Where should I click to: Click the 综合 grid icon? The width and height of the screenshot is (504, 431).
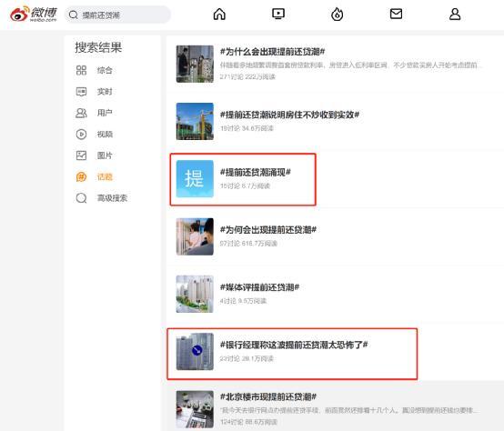pyautogui.click(x=81, y=70)
